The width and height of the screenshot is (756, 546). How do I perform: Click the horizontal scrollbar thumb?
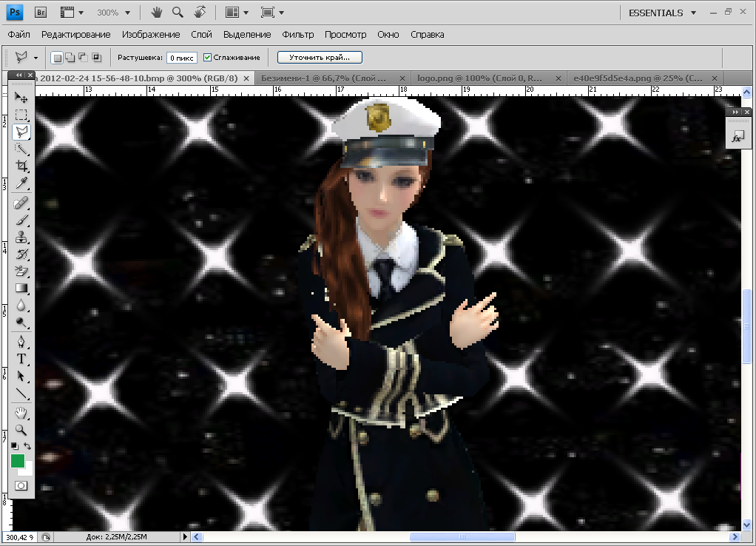pyautogui.click(x=462, y=537)
